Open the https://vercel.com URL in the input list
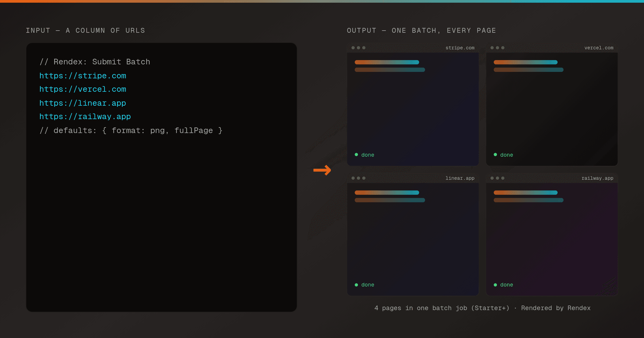This screenshot has height=338, width=644. click(83, 89)
